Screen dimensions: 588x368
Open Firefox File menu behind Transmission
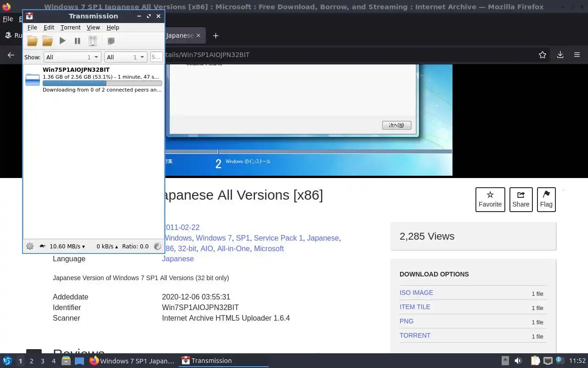(x=8, y=19)
